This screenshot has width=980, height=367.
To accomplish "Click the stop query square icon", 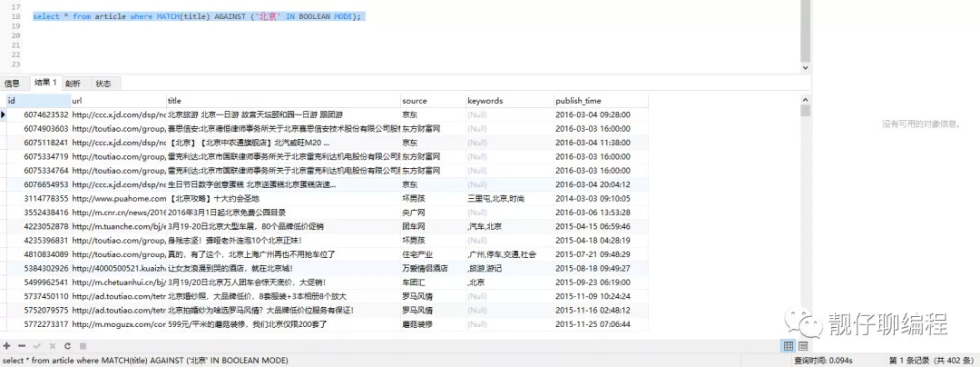I will click(x=82, y=346).
